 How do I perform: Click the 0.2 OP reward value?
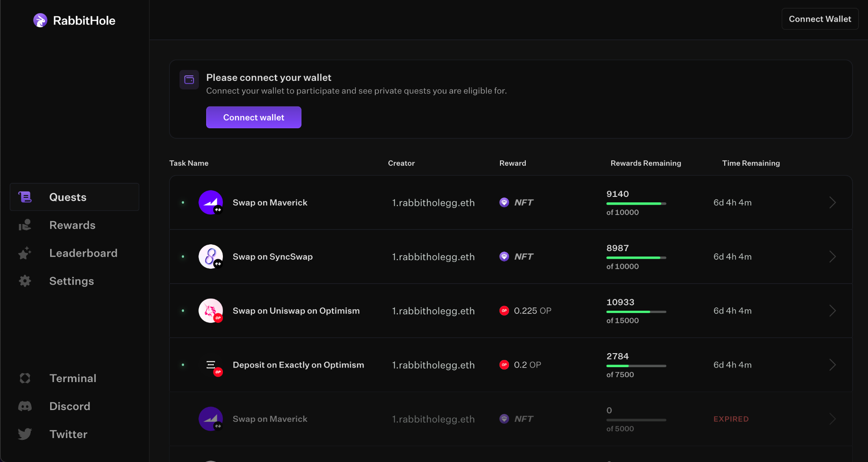coord(527,365)
